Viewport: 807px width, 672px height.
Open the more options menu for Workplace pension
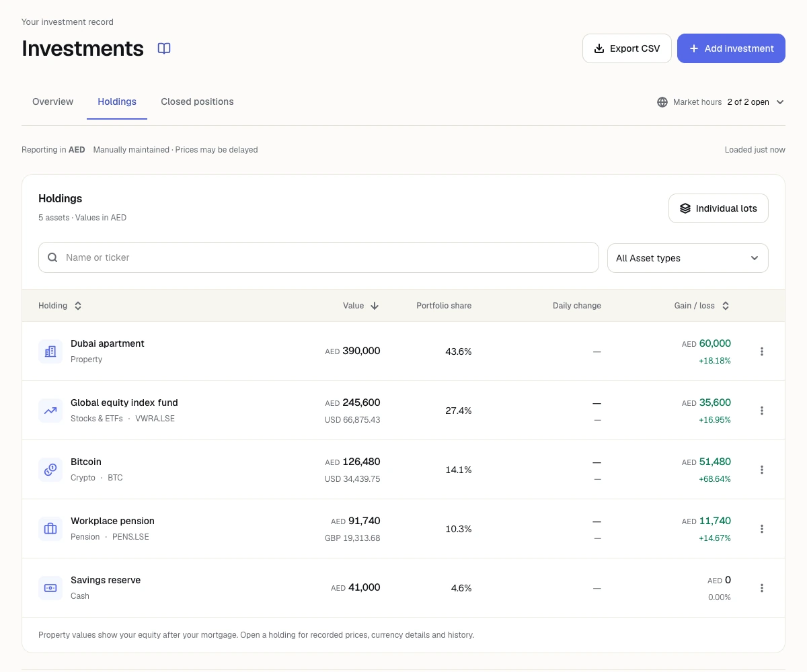pos(762,529)
